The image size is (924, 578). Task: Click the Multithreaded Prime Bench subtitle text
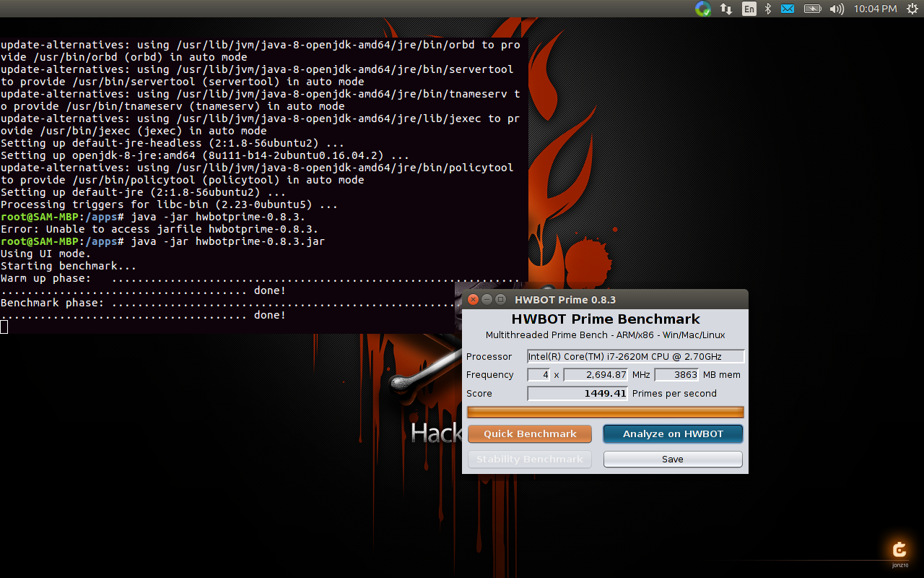tap(605, 335)
